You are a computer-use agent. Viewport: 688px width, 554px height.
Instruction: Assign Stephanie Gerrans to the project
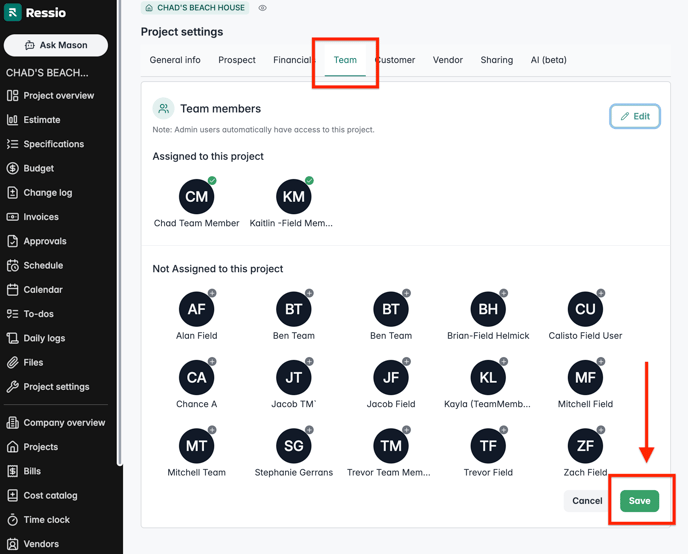coord(294,447)
